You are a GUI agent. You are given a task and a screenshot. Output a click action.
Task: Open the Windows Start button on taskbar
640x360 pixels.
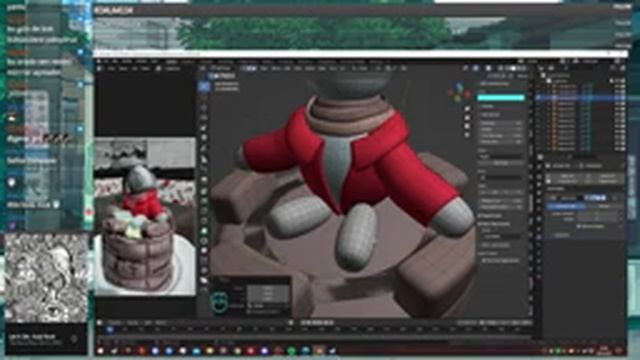click(100, 350)
